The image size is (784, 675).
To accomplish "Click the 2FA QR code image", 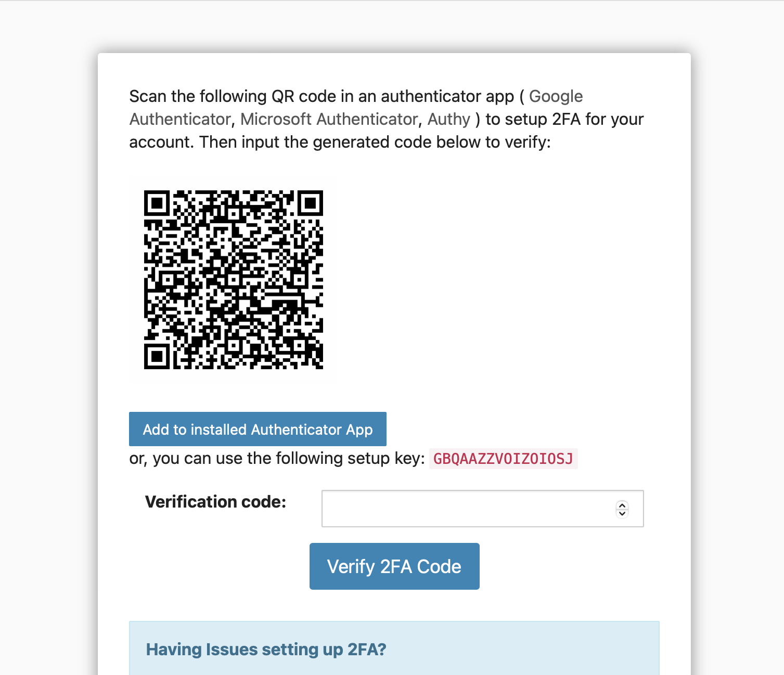I will tap(233, 279).
